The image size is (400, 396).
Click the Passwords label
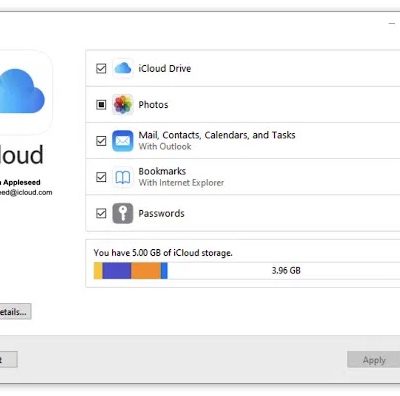point(161,213)
